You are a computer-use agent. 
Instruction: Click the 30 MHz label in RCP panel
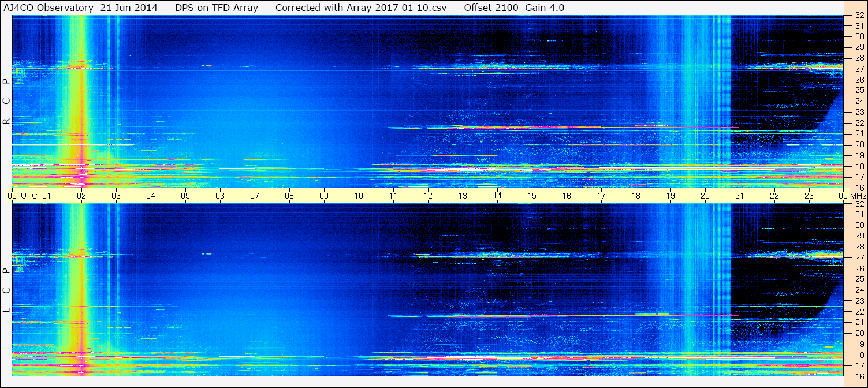tap(859, 36)
